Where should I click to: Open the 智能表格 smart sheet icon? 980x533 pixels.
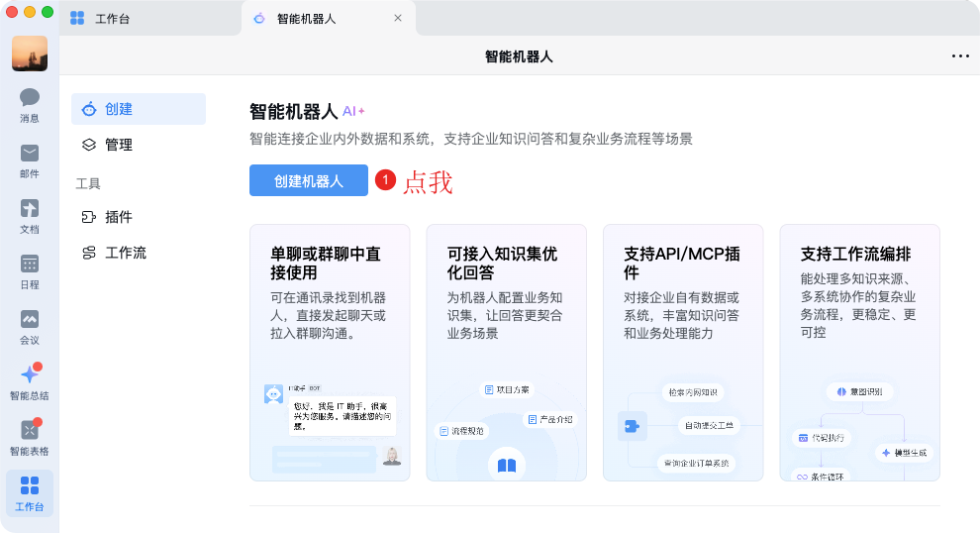tap(30, 437)
